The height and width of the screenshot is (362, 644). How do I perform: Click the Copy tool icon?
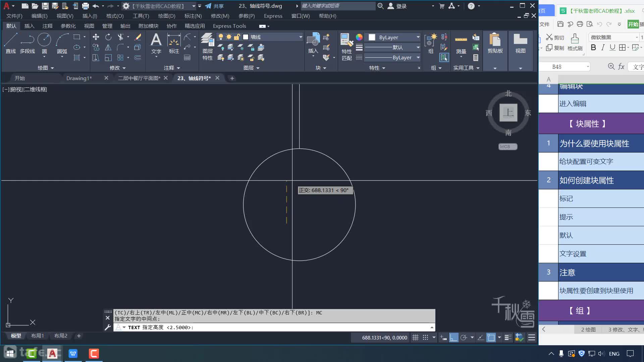coord(96,47)
